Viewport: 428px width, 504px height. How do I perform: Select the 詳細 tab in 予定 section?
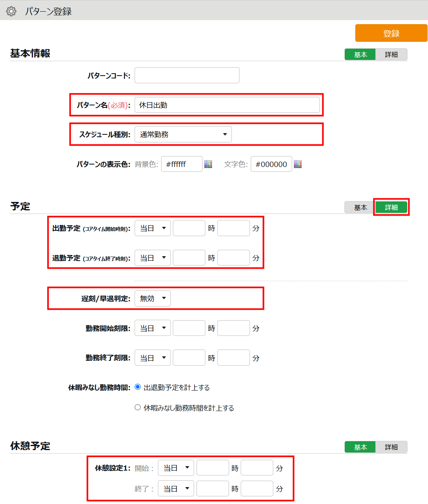tap(391, 208)
